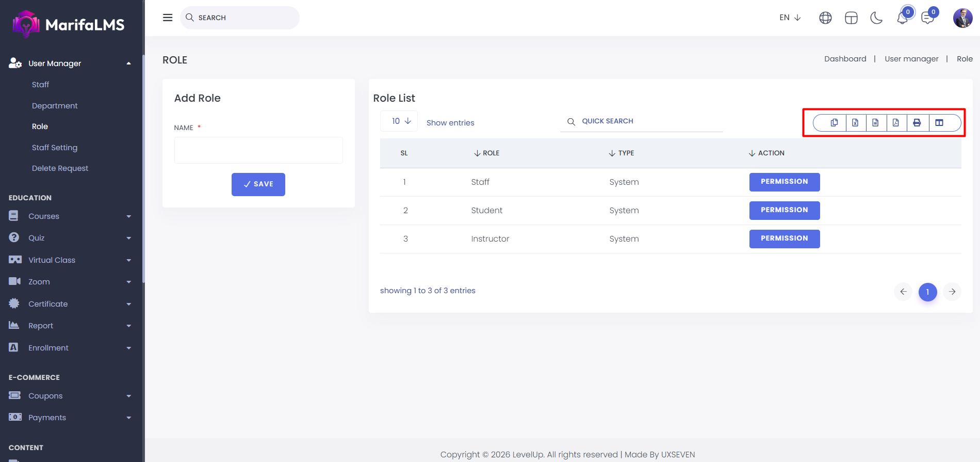Open the EN language dropdown
This screenshot has height=462, width=980.
790,18
